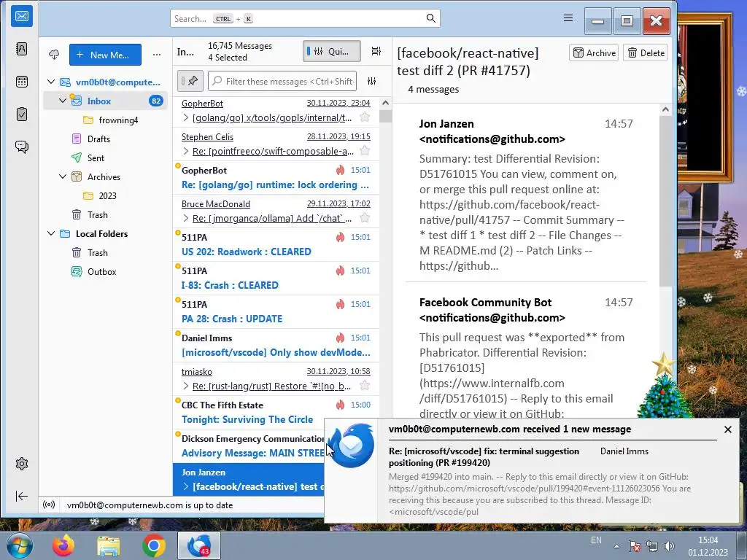The image size is (747, 560).
Task: Collapse the Local Folders tree
Action: [51, 234]
